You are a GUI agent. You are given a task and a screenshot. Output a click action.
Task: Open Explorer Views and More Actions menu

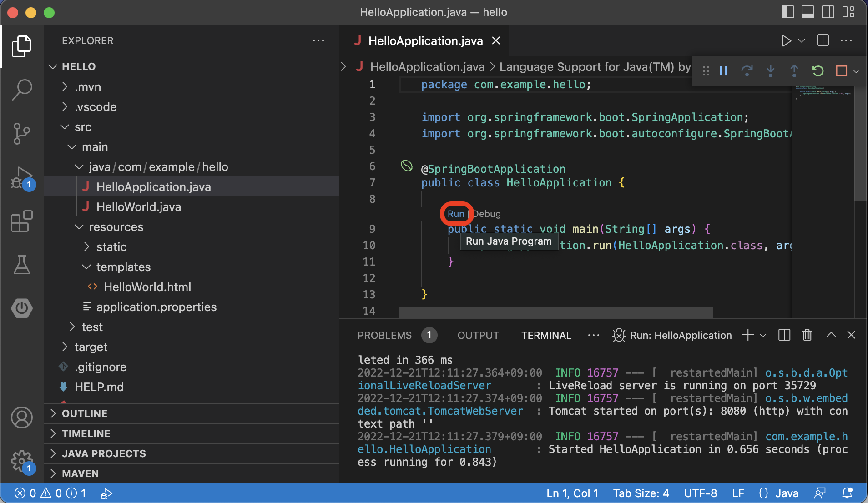click(x=318, y=40)
